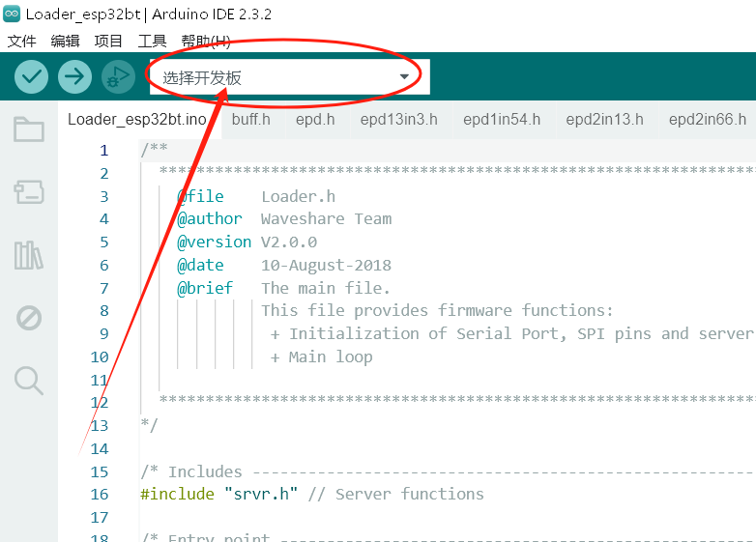
Task: Select the epd13in3.h tab
Action: click(398, 120)
